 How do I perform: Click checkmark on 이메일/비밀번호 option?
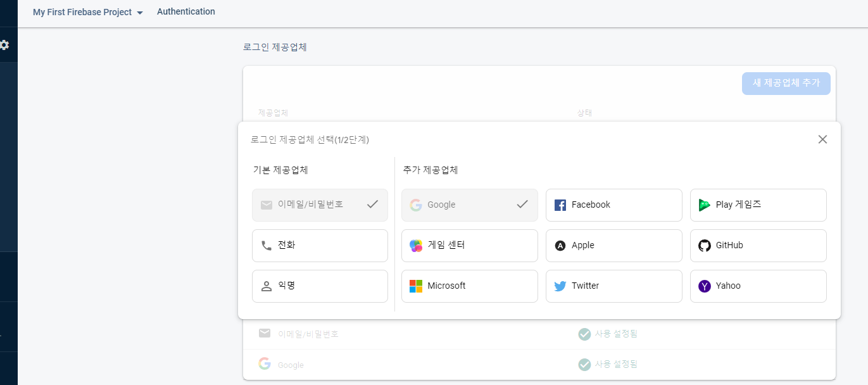(x=373, y=205)
